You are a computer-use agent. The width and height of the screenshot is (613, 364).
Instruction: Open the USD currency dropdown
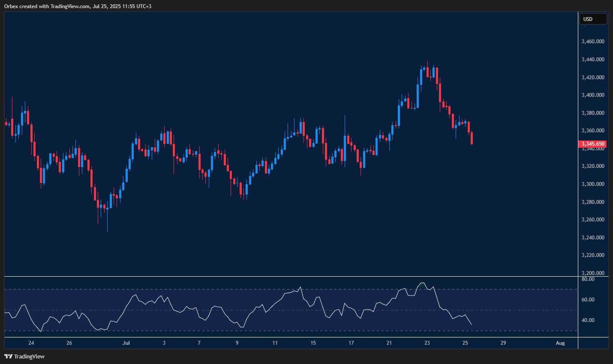tap(593, 19)
